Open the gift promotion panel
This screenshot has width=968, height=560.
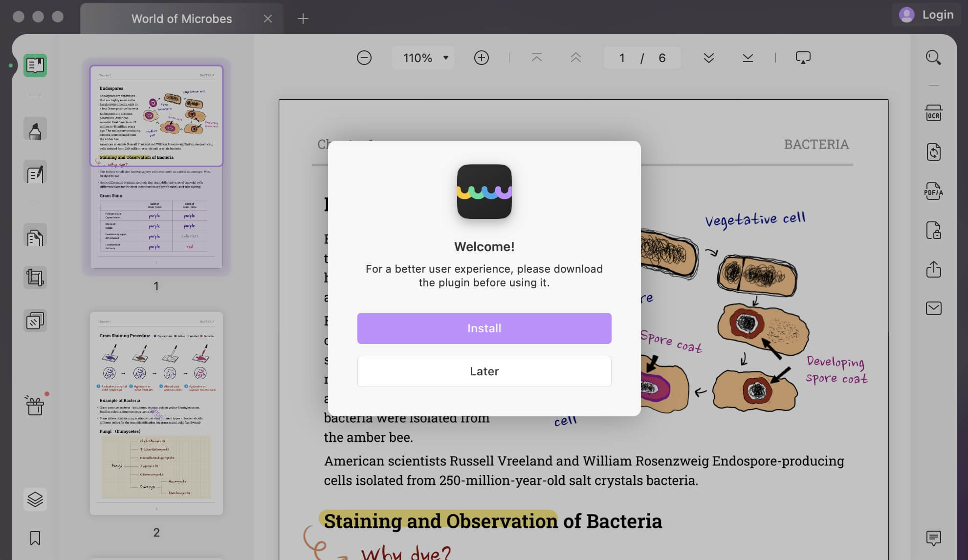click(x=35, y=406)
